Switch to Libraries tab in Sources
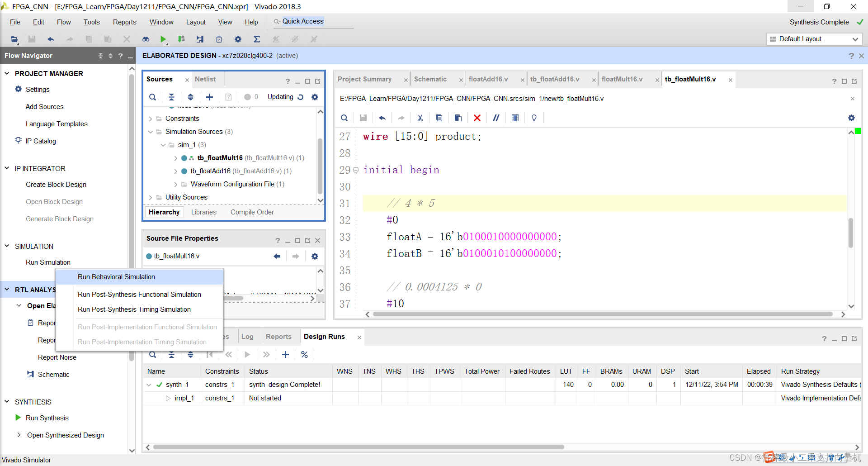The image size is (868, 466). (203, 212)
